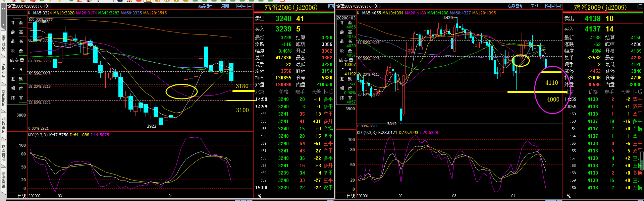Click tick row with +3 多开
The image size is (644, 201).
[x=294, y=166]
